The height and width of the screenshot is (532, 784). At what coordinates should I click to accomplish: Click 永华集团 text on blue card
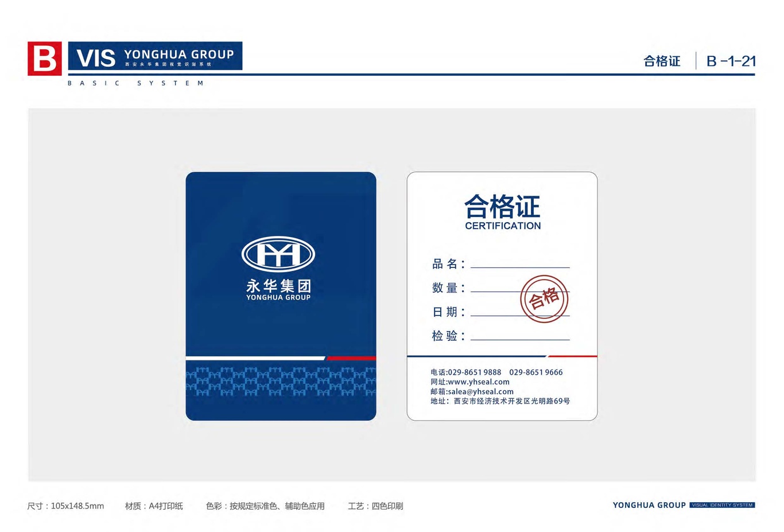[278, 286]
